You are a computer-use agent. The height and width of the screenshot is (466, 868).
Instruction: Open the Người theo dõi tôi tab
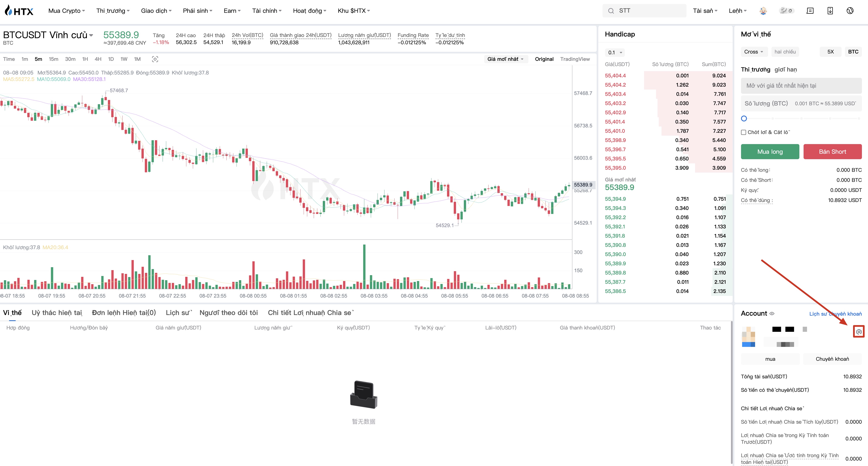tap(229, 313)
